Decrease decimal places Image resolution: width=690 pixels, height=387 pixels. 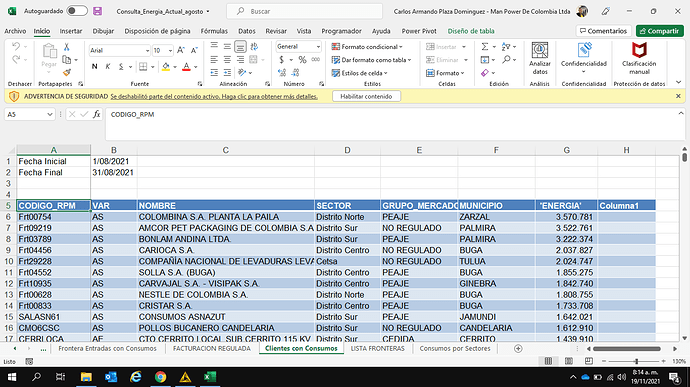coord(295,73)
